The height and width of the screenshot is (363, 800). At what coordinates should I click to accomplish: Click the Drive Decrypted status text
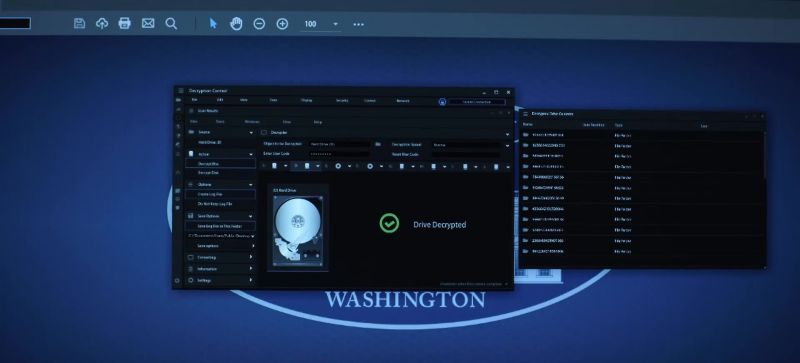click(440, 225)
